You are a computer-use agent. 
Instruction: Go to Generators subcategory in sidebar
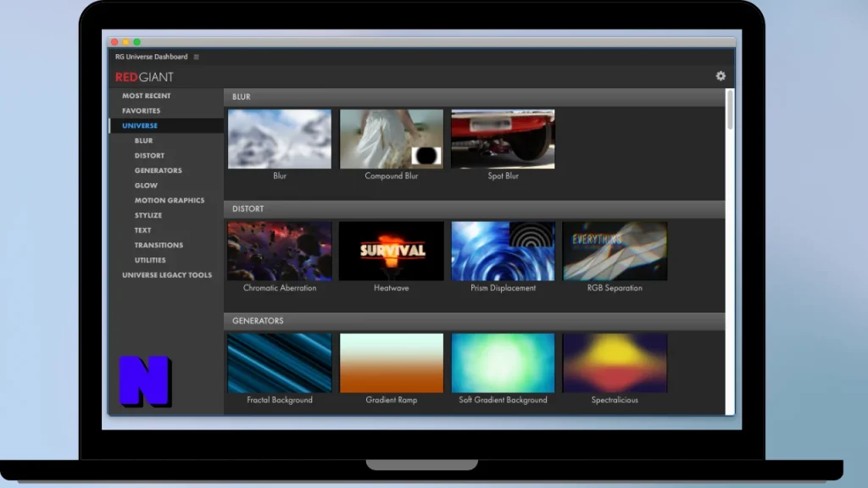(158, 170)
